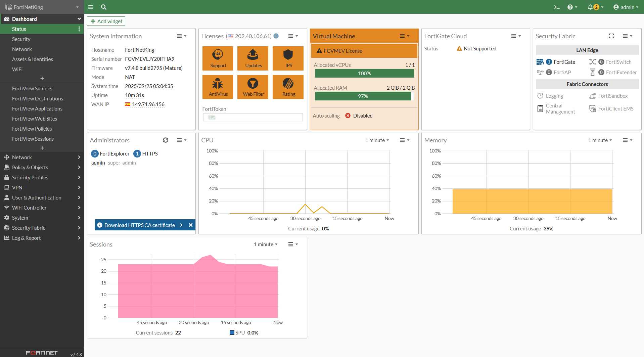This screenshot has height=357, width=644.
Task: Click the FortiSandbox fabric connector icon
Action: tap(593, 96)
